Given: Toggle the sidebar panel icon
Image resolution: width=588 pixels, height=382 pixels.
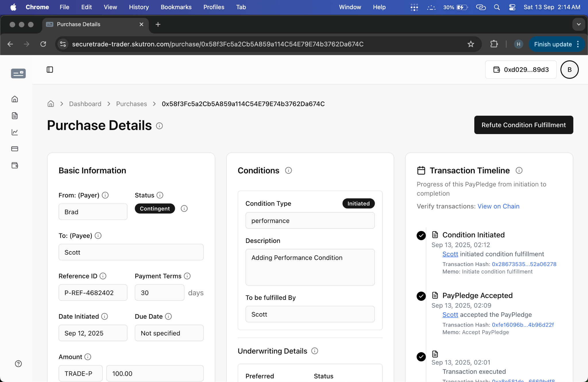Looking at the screenshot, I should (50, 70).
